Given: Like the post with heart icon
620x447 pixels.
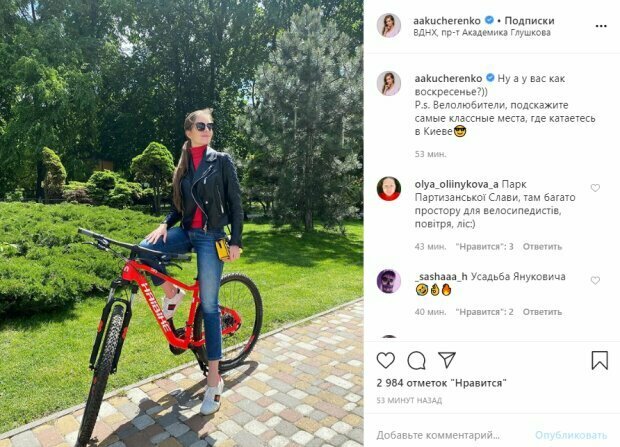Looking at the screenshot, I should click(386, 360).
